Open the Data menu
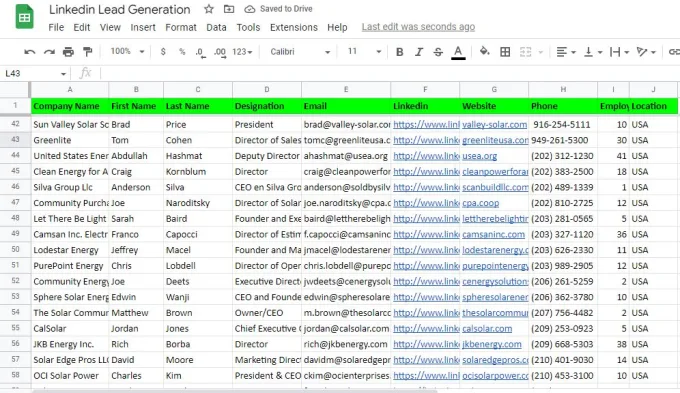 click(x=216, y=27)
